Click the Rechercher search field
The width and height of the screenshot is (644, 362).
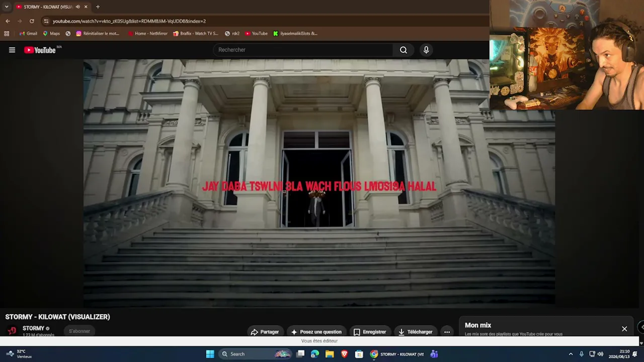[303, 50]
